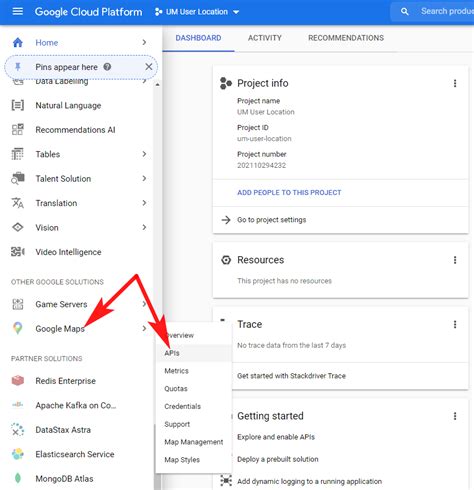
Task: Open Add dynamic logging to a running application
Action: [x=309, y=481]
